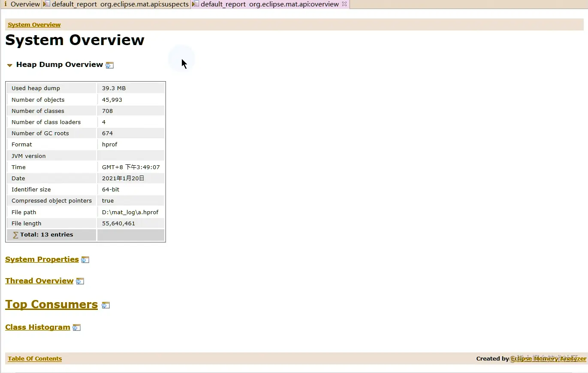
Task: Click the icon beside Class Histogram
Action: tap(77, 328)
